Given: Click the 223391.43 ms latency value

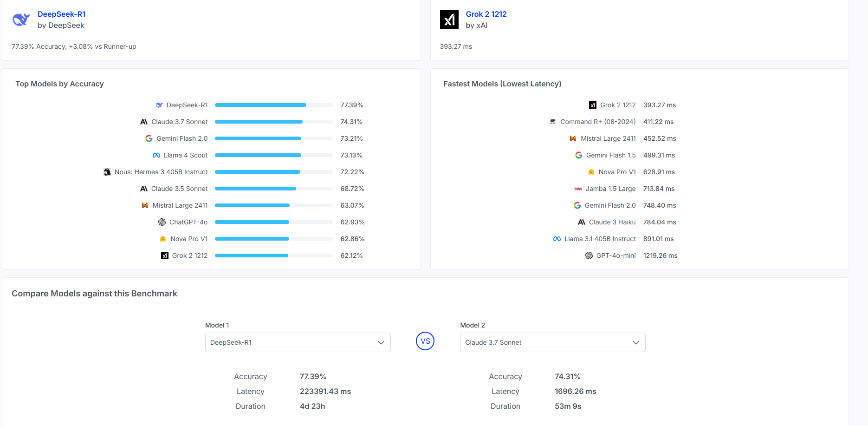Looking at the screenshot, I should tap(325, 391).
